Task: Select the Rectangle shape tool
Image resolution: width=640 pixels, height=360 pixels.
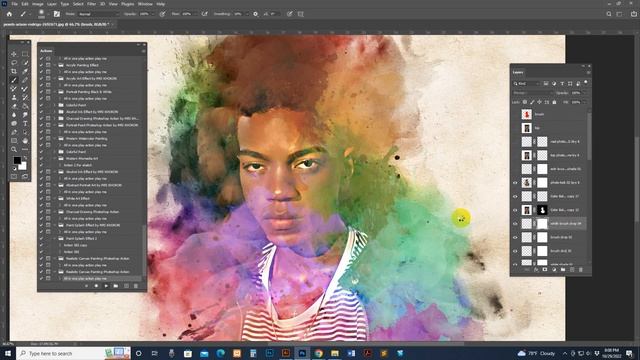Action: 14,140
